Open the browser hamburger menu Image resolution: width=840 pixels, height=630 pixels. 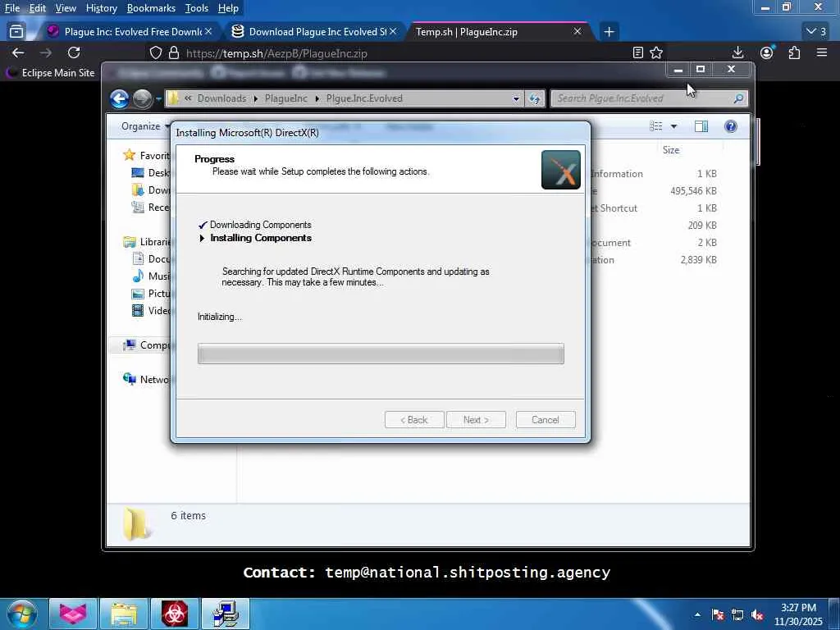(x=822, y=52)
